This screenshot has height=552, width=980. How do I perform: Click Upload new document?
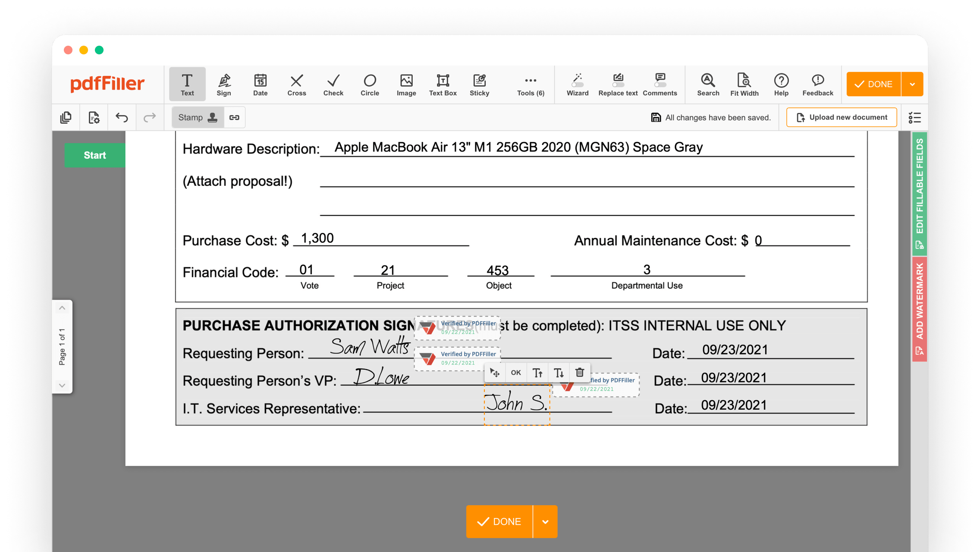(841, 117)
